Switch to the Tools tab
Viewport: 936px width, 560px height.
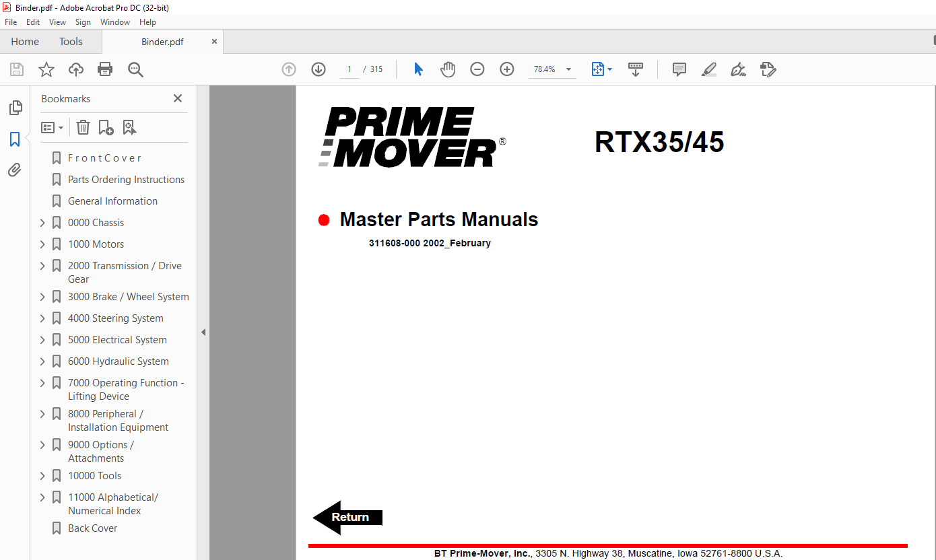pyautogui.click(x=71, y=42)
